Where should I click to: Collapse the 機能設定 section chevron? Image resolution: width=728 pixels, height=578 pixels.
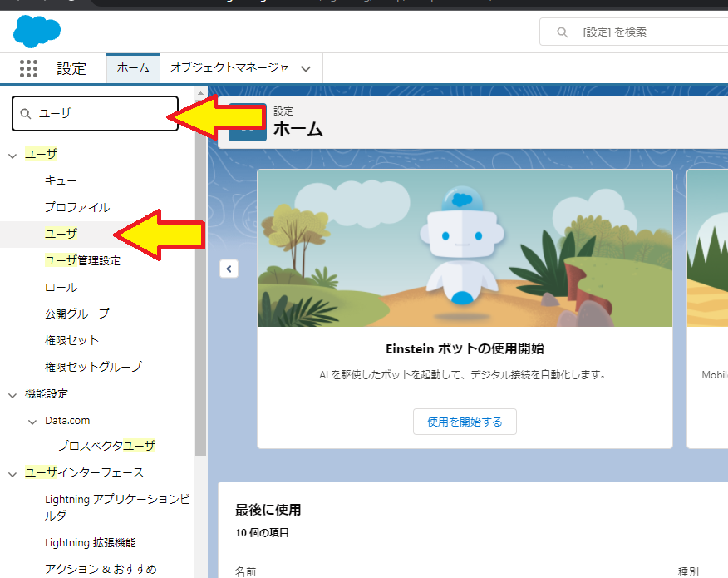[x=12, y=395]
